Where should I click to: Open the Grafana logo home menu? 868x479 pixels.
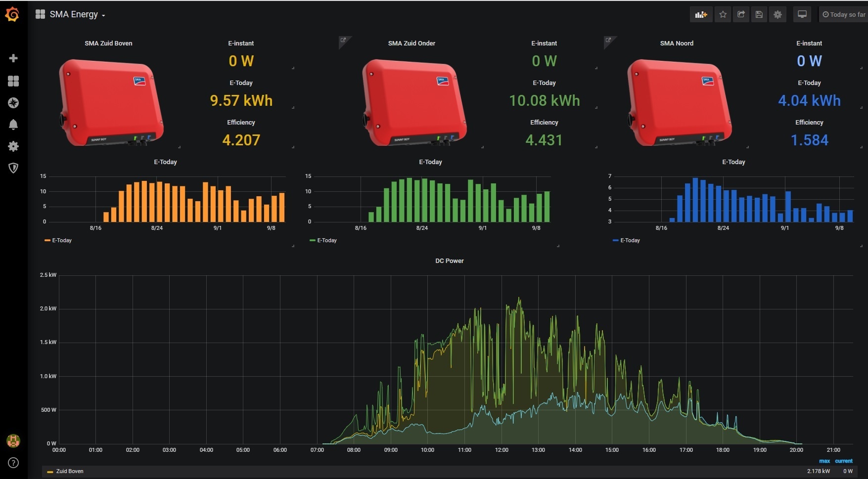coord(12,15)
